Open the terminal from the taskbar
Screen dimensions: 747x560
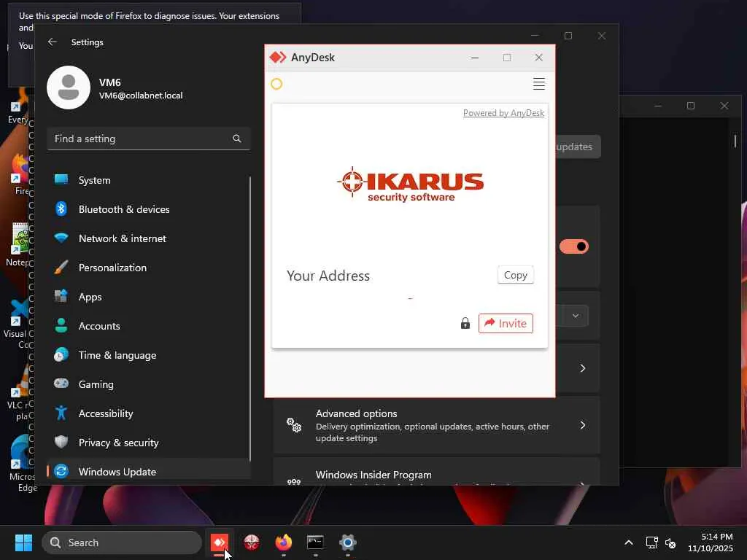coord(315,542)
